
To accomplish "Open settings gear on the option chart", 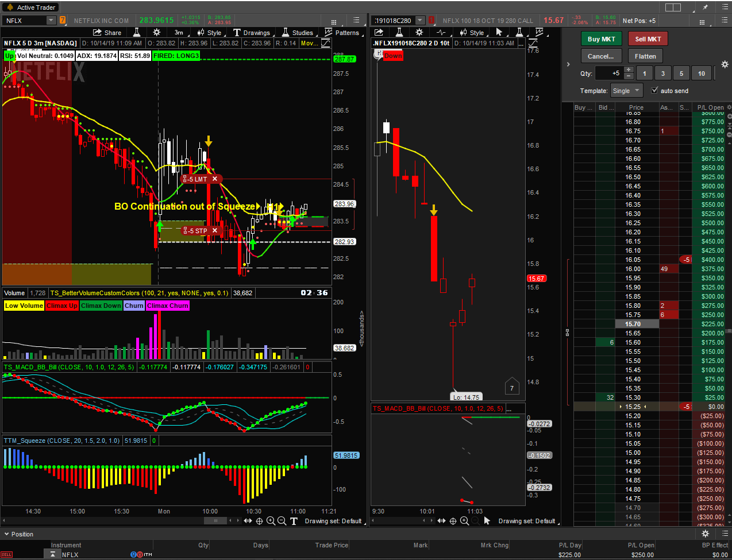I will coord(419,33).
